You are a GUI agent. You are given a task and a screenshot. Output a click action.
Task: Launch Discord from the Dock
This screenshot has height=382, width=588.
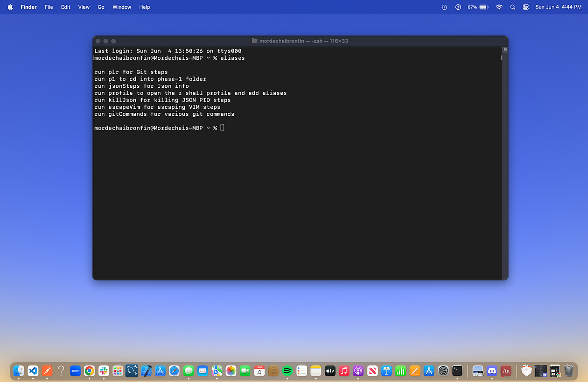click(x=491, y=371)
